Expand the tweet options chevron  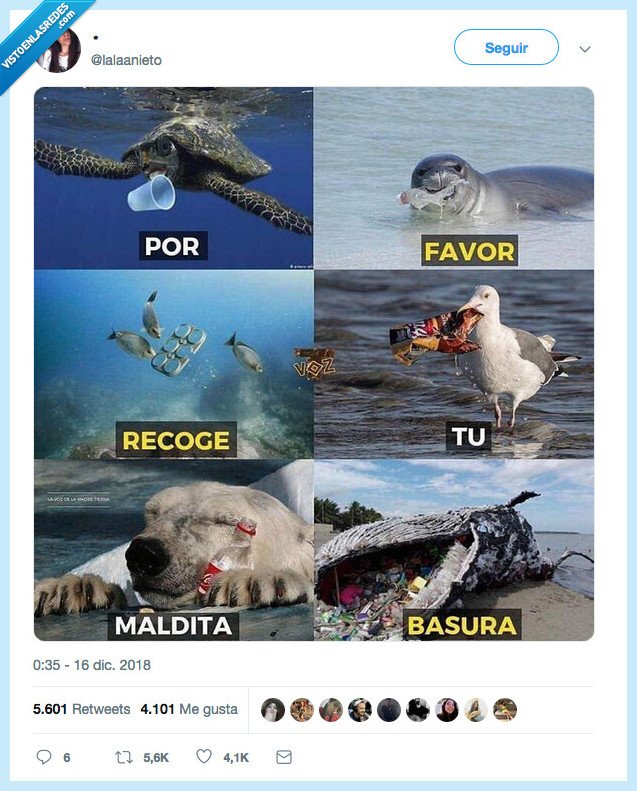pyautogui.click(x=585, y=49)
